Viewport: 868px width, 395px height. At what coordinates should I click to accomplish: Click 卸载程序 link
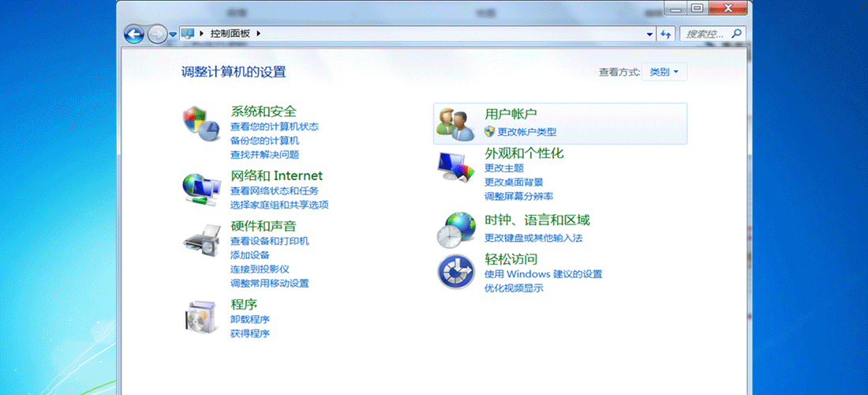point(249,320)
